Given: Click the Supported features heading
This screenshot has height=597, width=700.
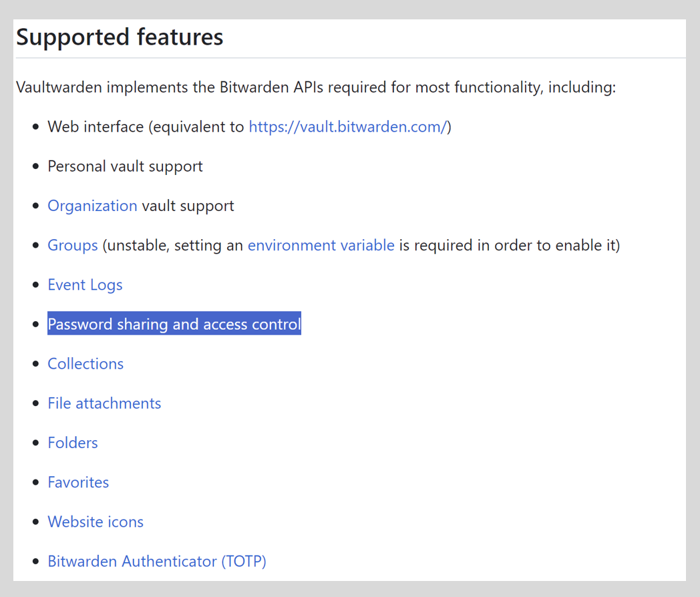Looking at the screenshot, I should tap(120, 37).
